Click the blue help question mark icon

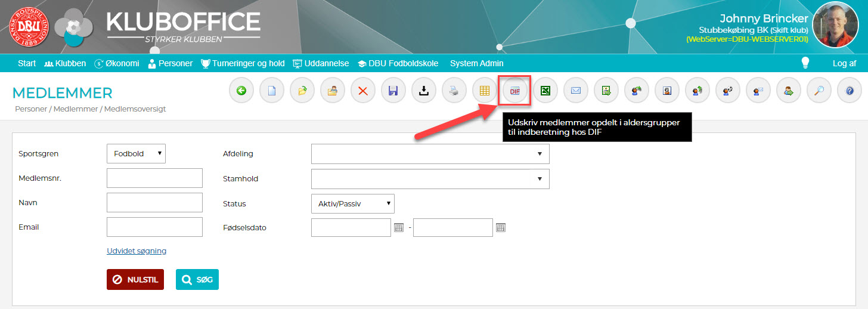point(850,91)
